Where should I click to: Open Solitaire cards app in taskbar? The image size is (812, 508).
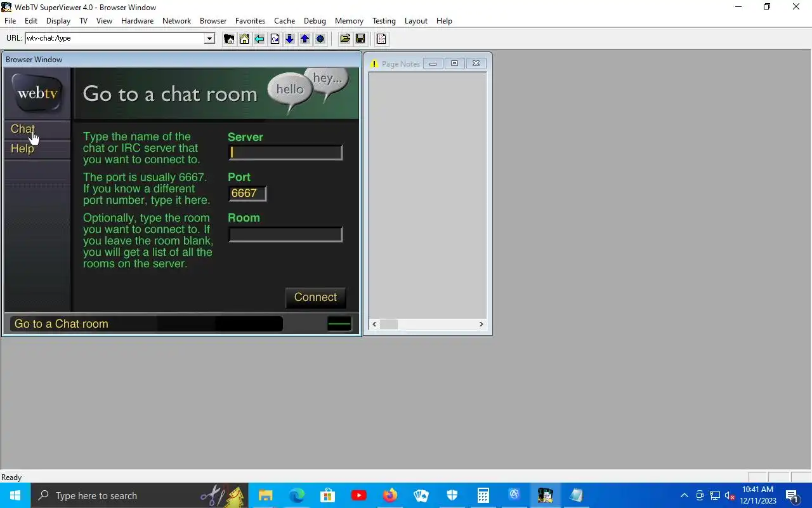tap(421, 495)
